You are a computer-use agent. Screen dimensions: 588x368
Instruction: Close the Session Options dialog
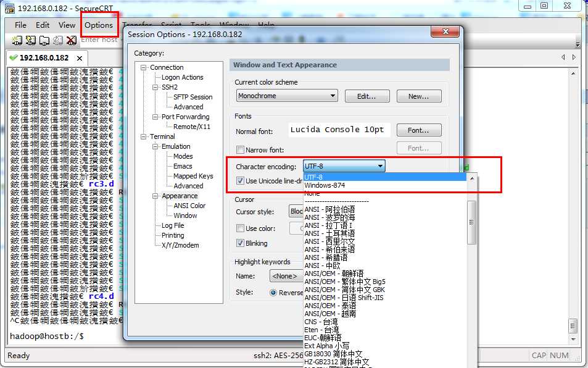(445, 31)
